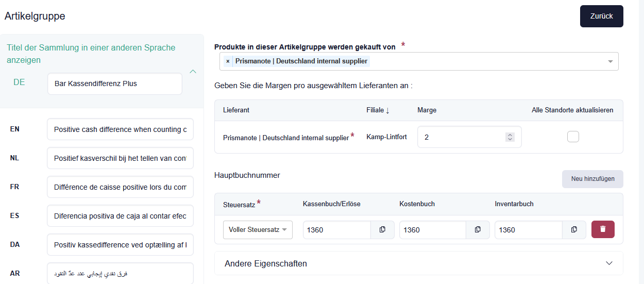Sort by Filiale column arrow
Viewport: 644px width, 284px height.
387,110
